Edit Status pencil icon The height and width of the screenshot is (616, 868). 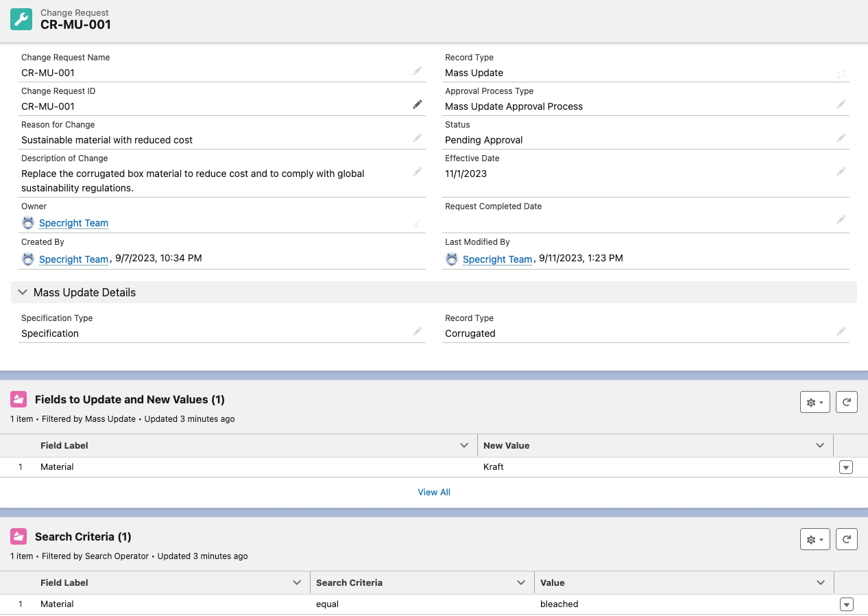click(x=841, y=139)
